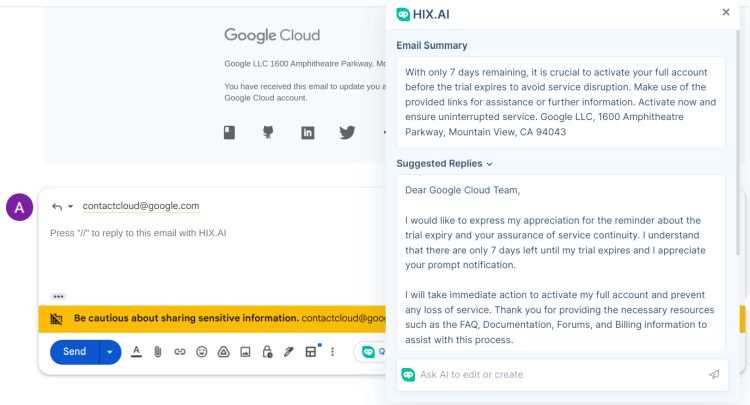750x405 pixels.
Task: Open the Twitter icon in email footer
Action: [x=347, y=132]
